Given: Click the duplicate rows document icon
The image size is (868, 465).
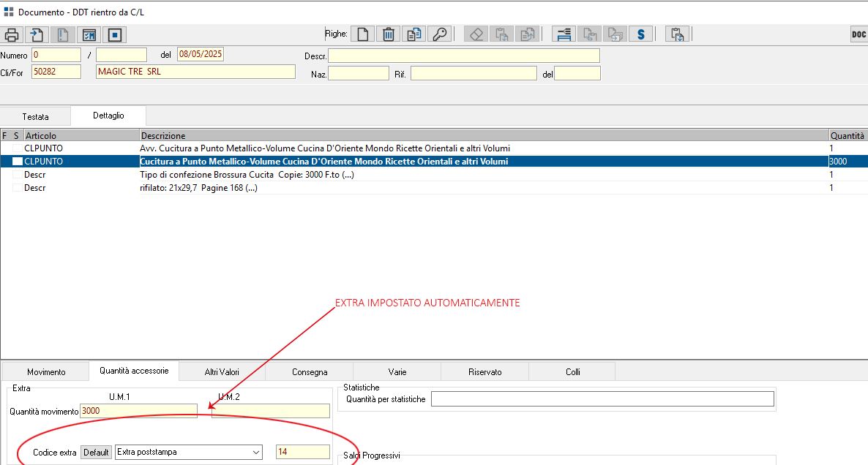Looking at the screenshot, I should (414, 34).
